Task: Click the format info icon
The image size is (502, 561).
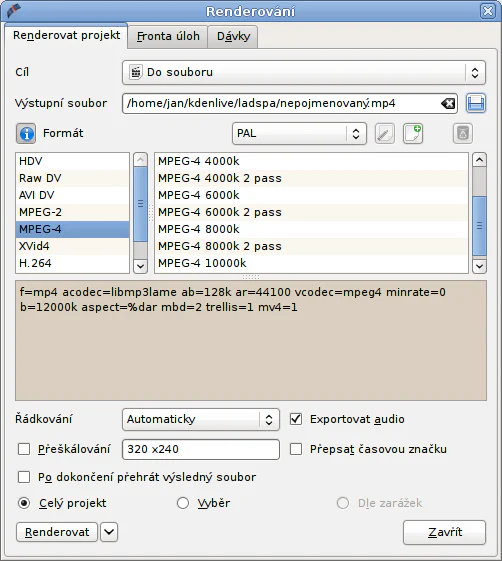Action: coord(26,133)
